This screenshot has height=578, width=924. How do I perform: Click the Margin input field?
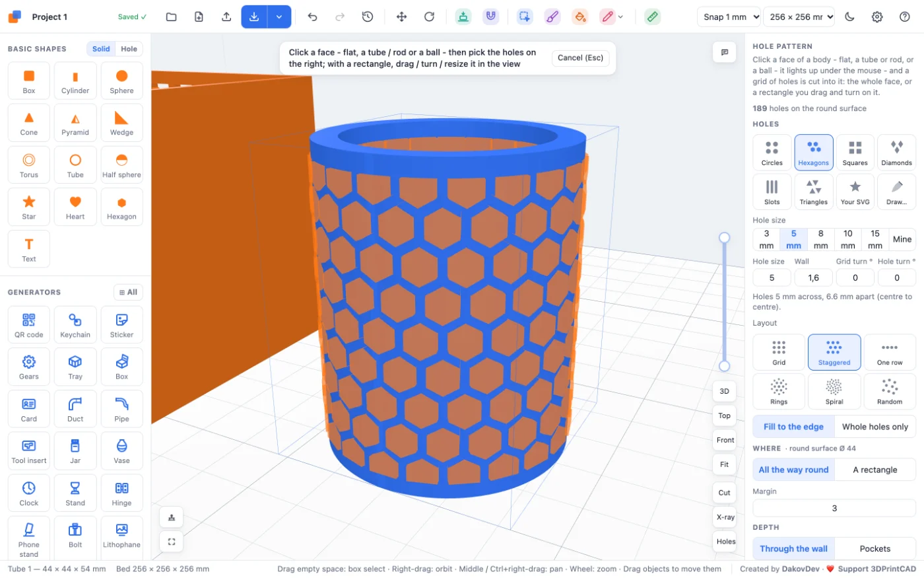(x=834, y=508)
